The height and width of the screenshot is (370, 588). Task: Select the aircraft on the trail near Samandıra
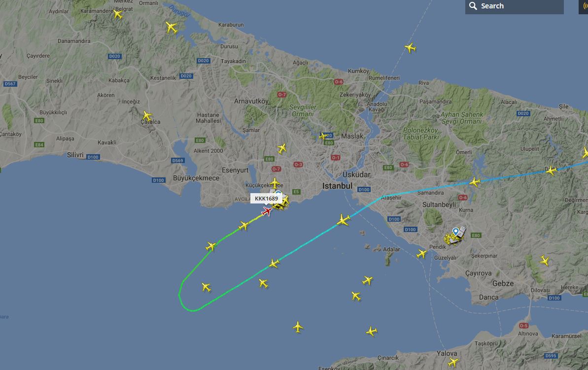click(475, 182)
